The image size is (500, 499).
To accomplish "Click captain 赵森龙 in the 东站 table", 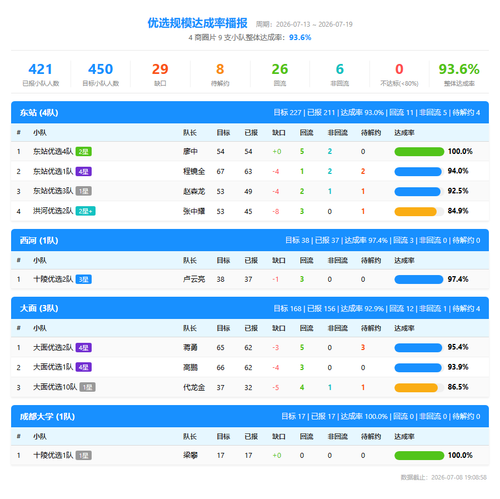I will (x=194, y=191).
